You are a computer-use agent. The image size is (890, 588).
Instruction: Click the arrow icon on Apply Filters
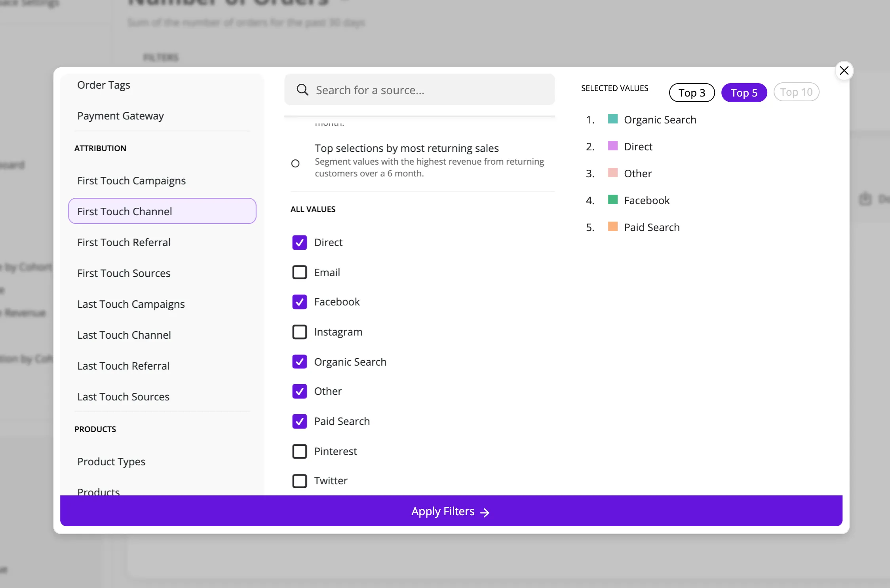[x=485, y=512]
